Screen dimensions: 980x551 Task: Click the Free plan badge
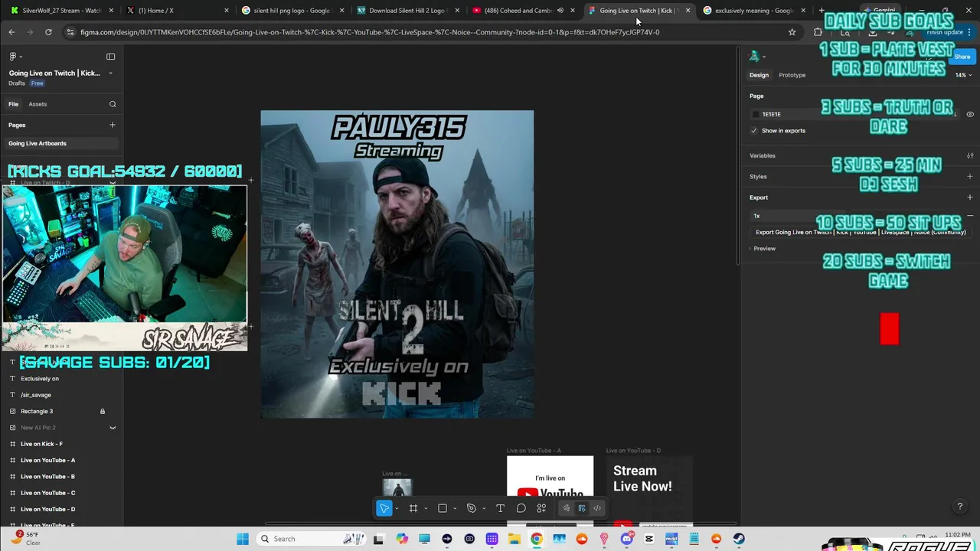[x=37, y=83]
